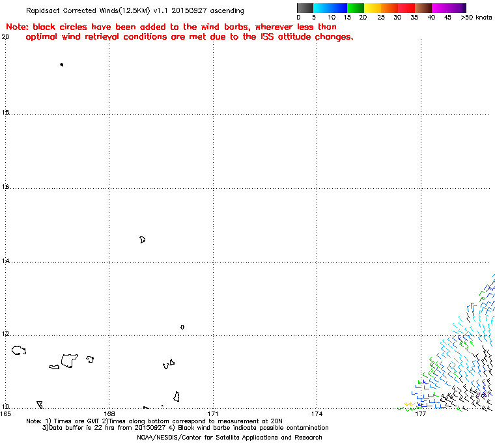This screenshot has width=495, height=448.
Task: Click the latitude label '14'
Action: pyautogui.click(x=5, y=260)
